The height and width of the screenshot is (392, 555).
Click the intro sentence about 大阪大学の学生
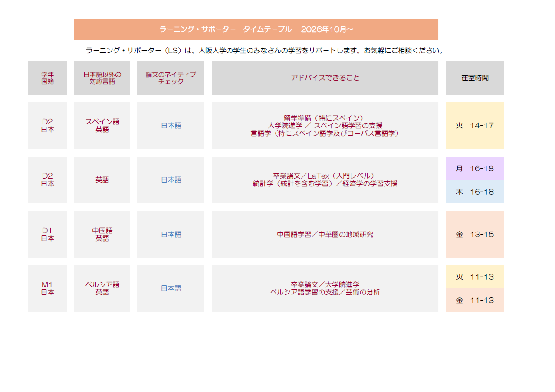(x=265, y=51)
